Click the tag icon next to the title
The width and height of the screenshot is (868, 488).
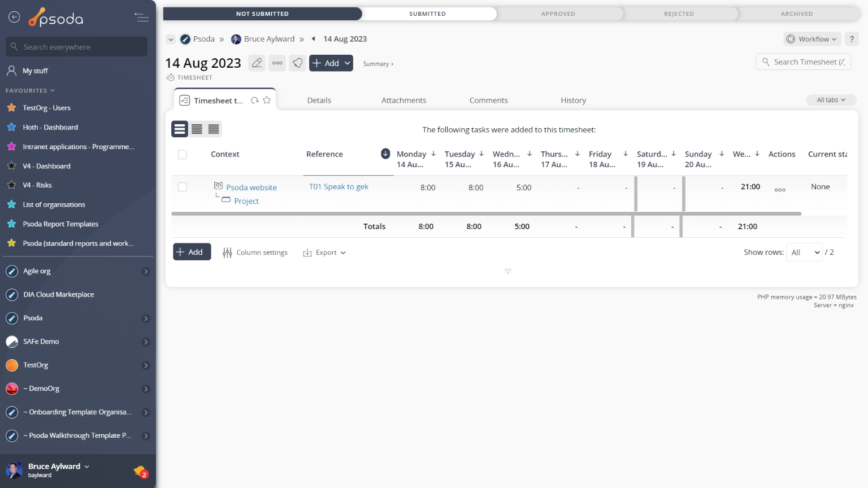(298, 63)
